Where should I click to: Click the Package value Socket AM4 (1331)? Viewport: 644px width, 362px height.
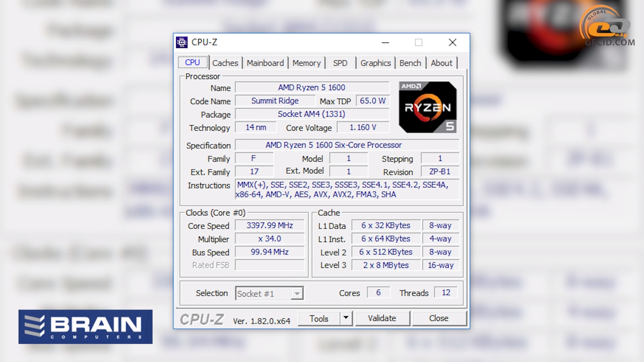pos(312,114)
